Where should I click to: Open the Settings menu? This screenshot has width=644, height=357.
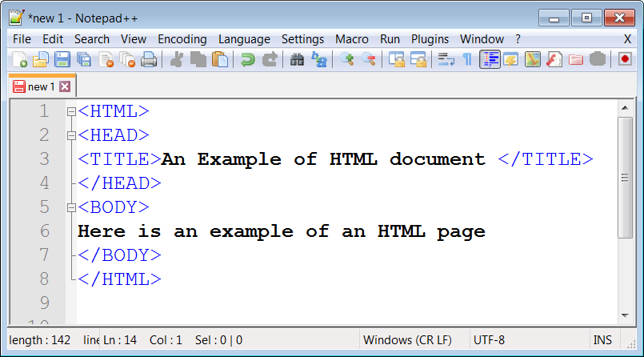(x=302, y=39)
